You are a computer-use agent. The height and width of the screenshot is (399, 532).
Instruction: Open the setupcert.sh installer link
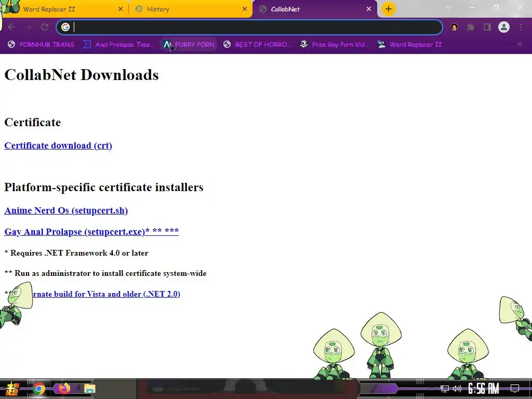66,210
